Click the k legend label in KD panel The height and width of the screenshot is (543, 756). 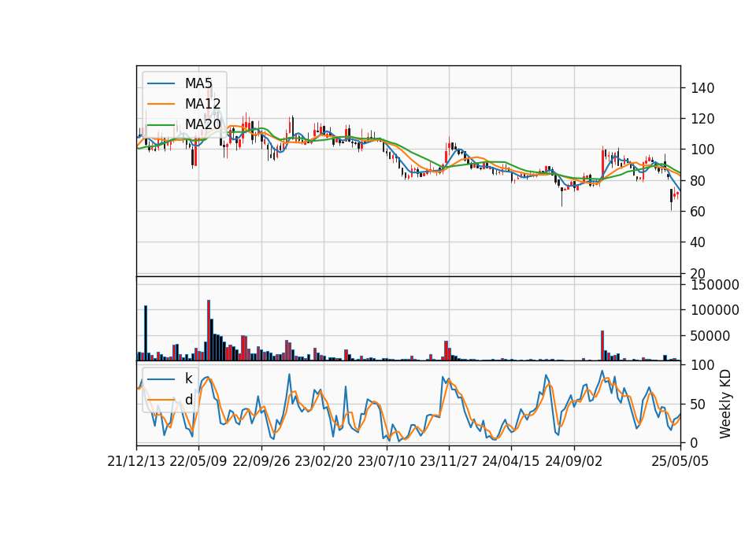(188, 379)
